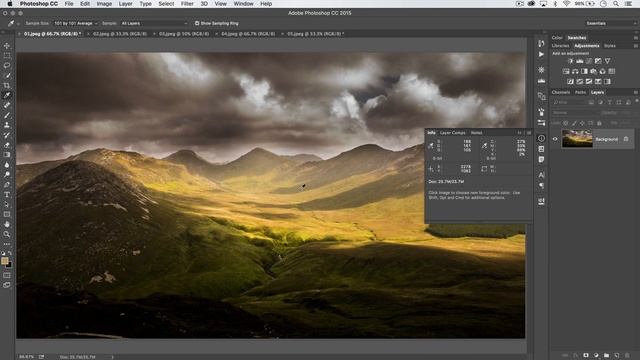
Task: Select the Rectangular Marquee tool
Action: point(7,56)
